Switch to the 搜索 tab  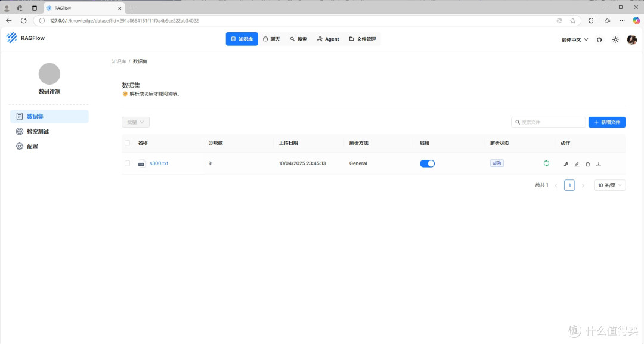point(299,39)
